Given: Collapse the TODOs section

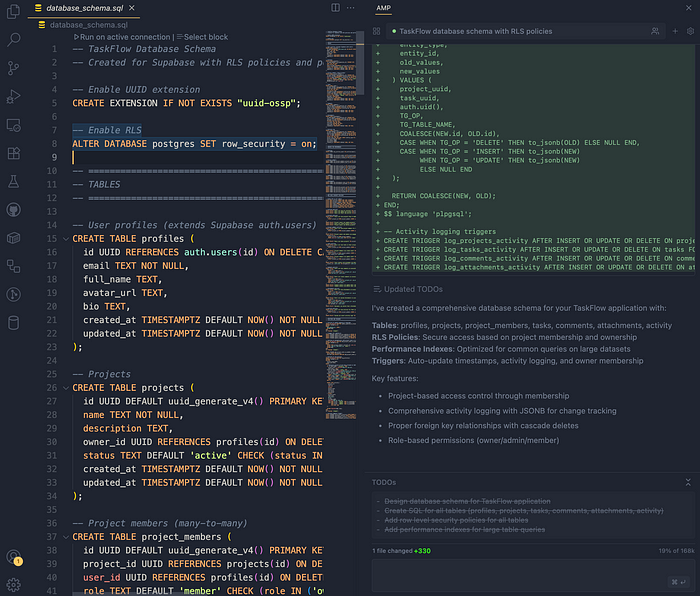Looking at the screenshot, I should [688, 482].
